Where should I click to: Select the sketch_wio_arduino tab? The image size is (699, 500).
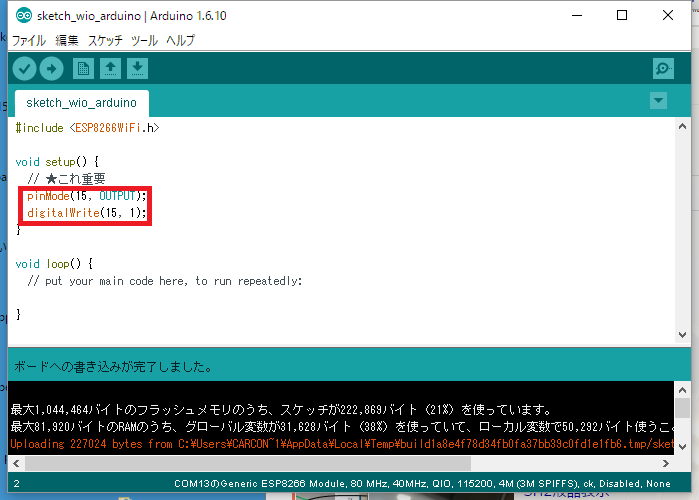click(82, 103)
